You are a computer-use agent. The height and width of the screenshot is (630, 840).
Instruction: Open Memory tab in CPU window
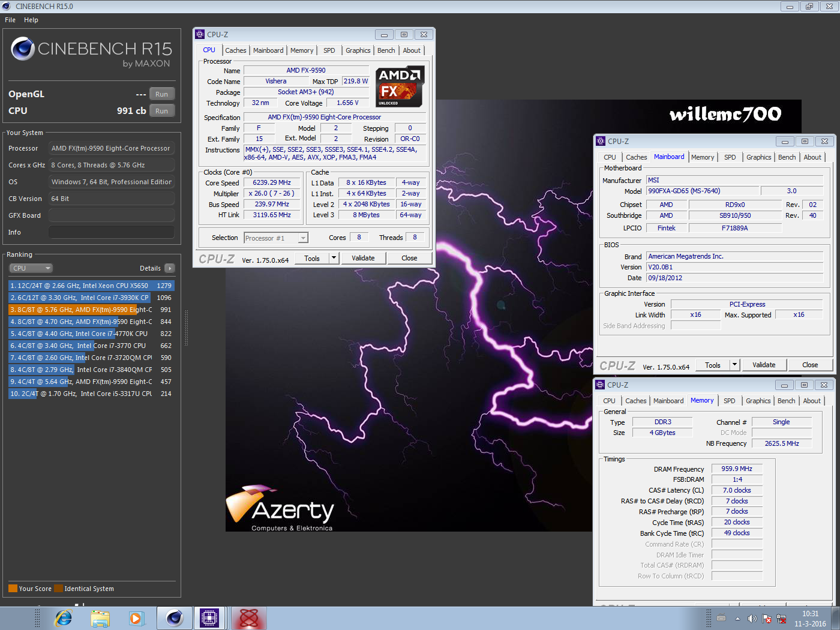tap(302, 50)
